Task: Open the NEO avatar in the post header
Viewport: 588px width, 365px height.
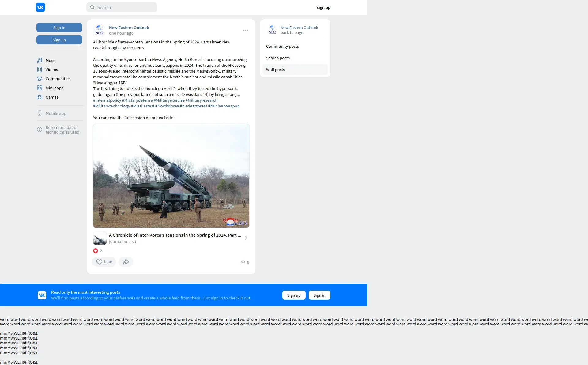Action: pyautogui.click(x=99, y=30)
